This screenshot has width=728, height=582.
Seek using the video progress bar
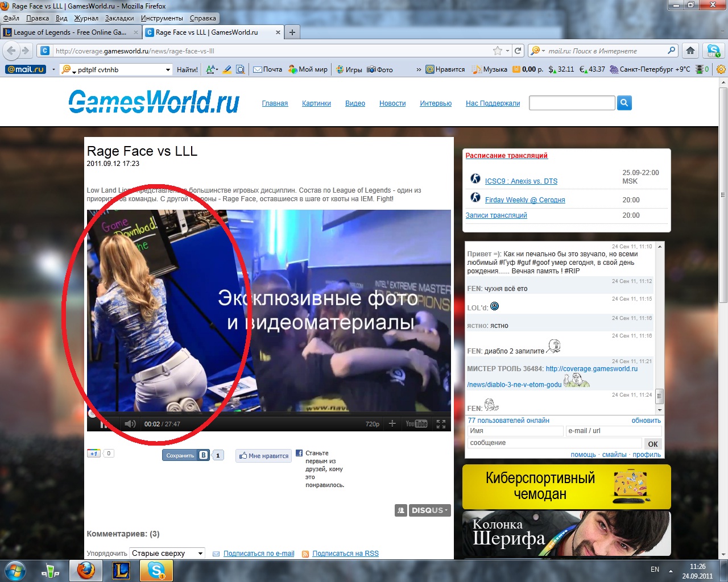click(x=268, y=413)
